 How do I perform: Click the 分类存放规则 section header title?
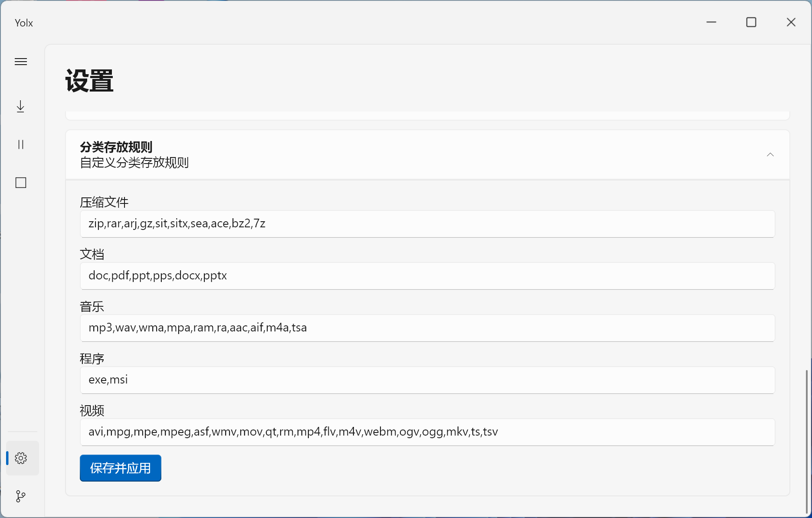(116, 148)
